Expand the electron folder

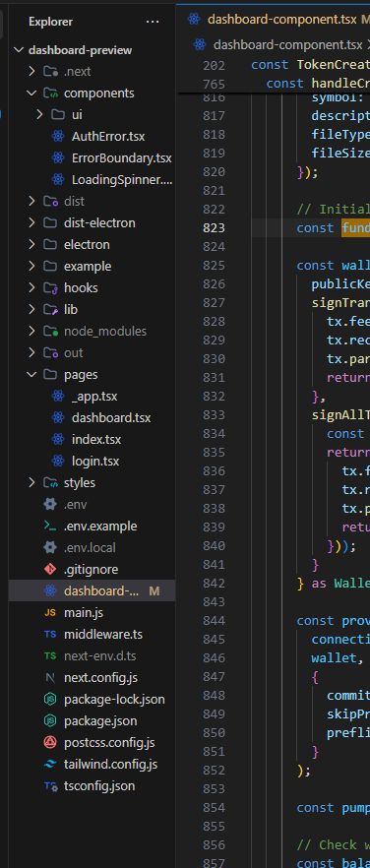pyautogui.click(x=32, y=244)
